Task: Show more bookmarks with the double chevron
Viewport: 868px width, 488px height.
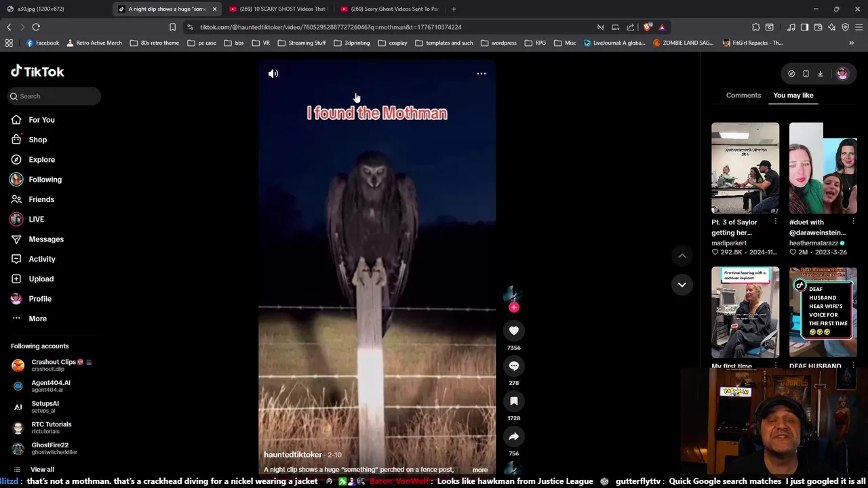Action: [851, 43]
